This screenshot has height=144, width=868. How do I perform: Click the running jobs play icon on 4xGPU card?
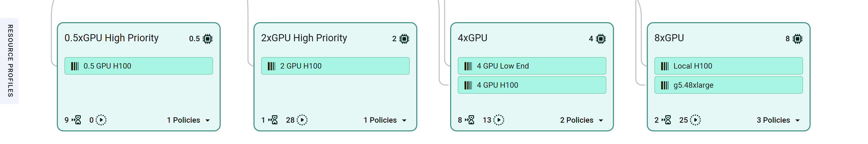coord(498,120)
